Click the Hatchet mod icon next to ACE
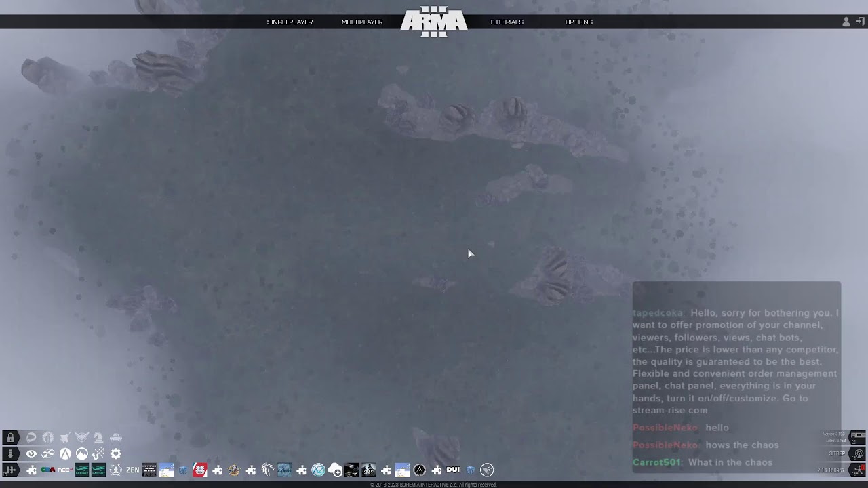868x488 pixels. coord(82,470)
